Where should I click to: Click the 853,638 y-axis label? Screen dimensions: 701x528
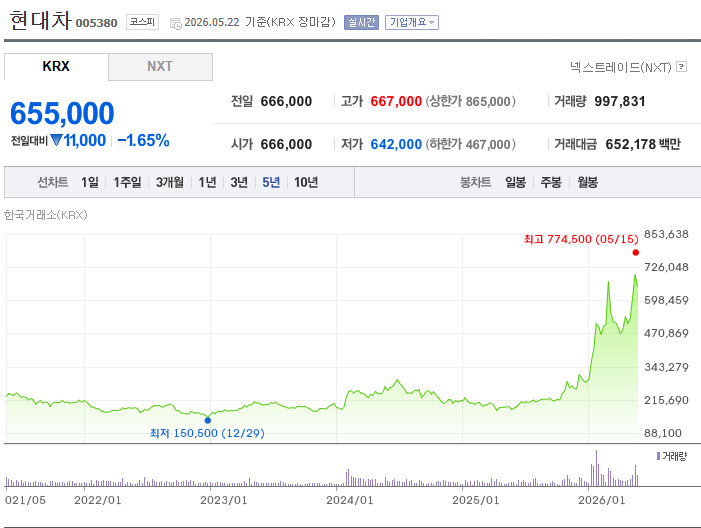point(666,234)
